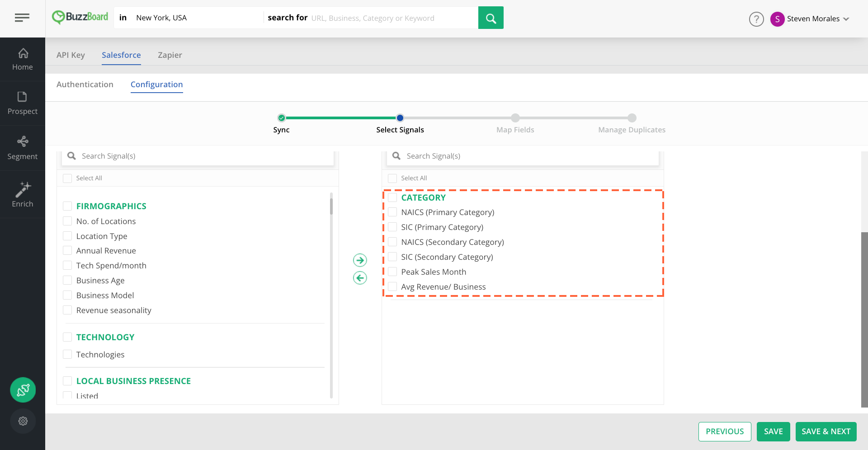
Task: Click the SAVE button
Action: (773, 431)
